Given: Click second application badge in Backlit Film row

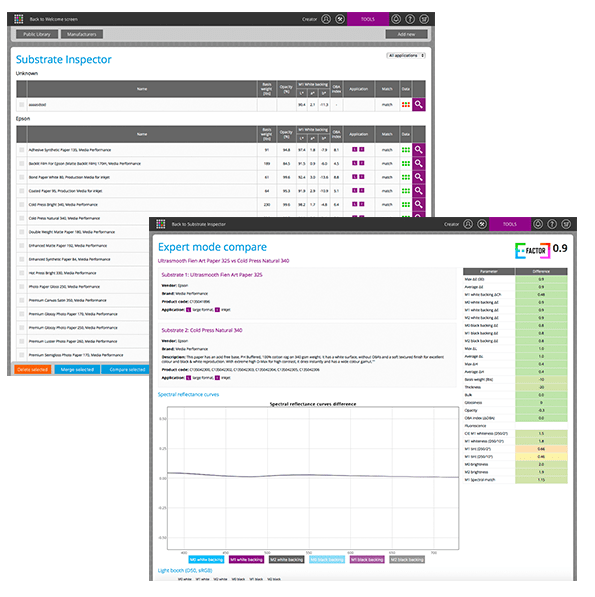Looking at the screenshot, I should point(362,163).
